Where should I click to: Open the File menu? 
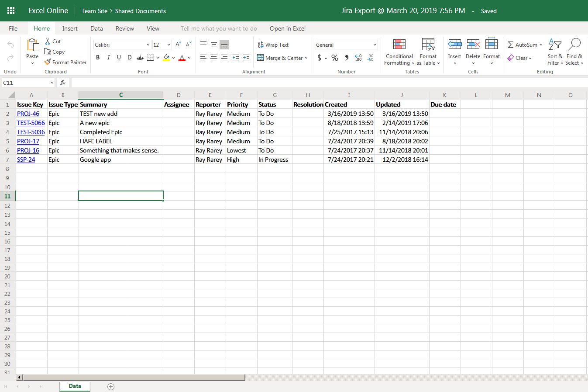[13, 28]
